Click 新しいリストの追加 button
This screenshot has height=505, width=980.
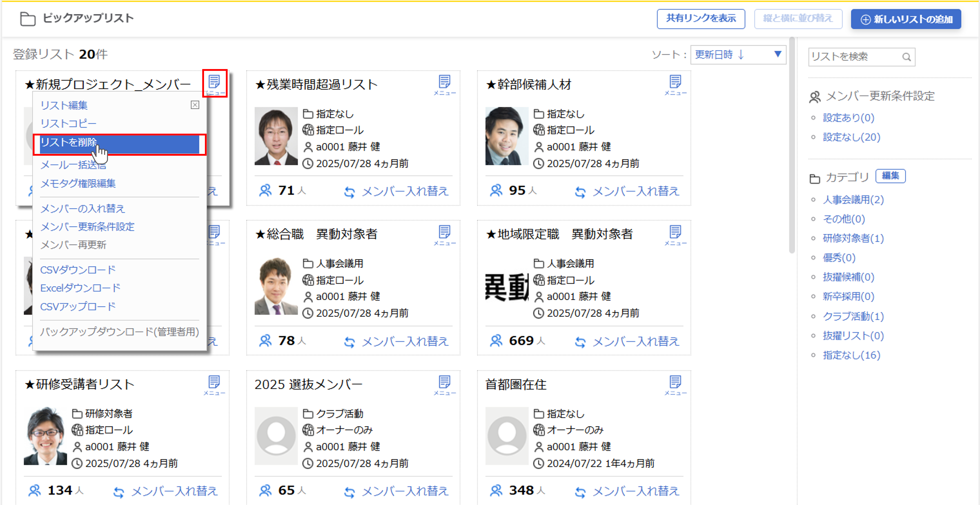[x=906, y=19]
